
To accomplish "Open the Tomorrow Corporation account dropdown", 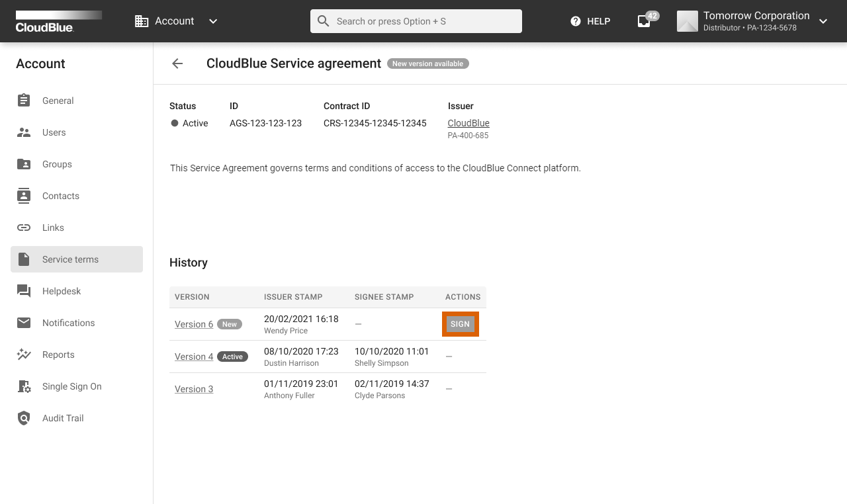I will [823, 21].
